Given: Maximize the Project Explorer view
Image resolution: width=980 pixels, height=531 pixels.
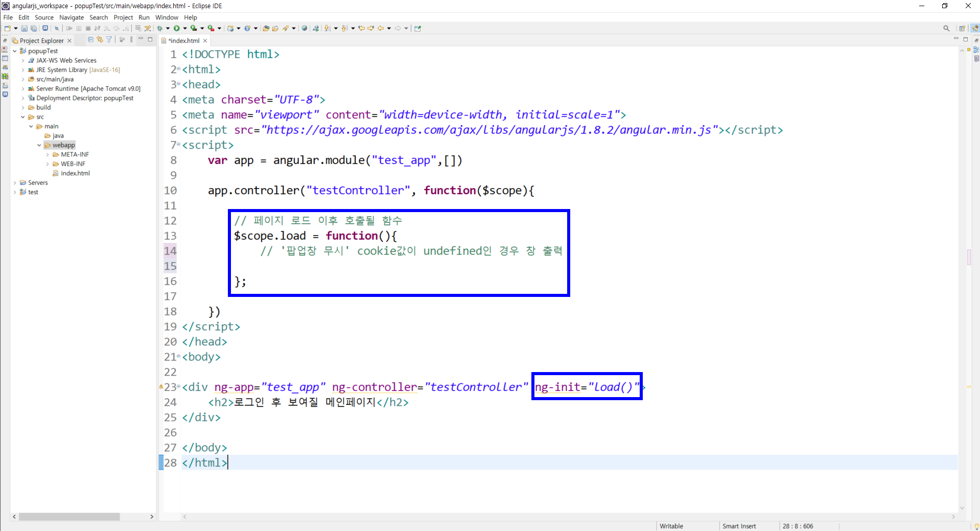Looking at the screenshot, I should (150, 39).
